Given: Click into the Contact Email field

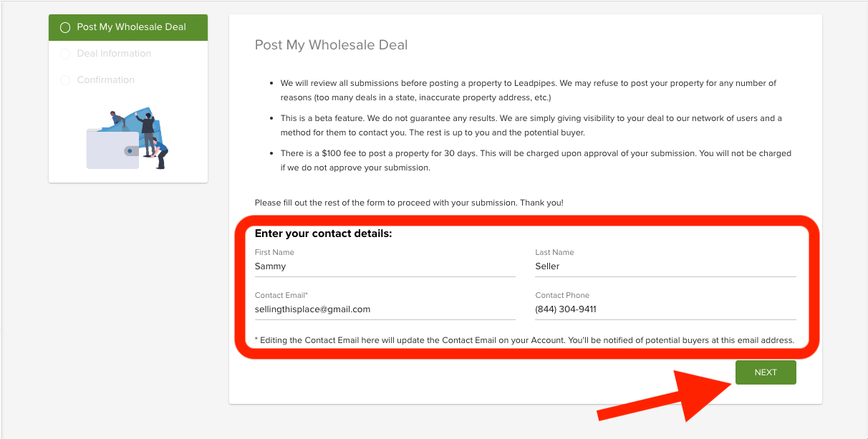Looking at the screenshot, I should (x=385, y=309).
